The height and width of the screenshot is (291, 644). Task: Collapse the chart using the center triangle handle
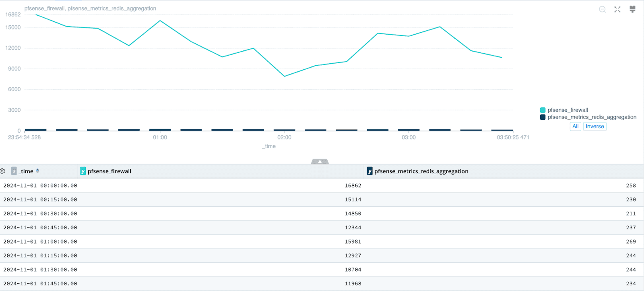[320, 162]
